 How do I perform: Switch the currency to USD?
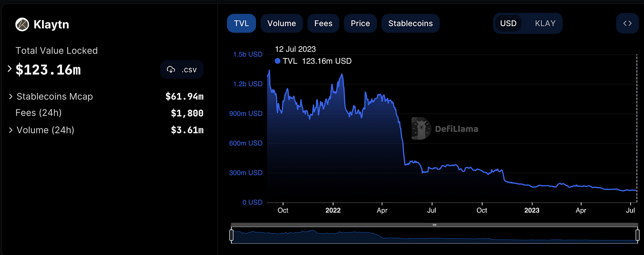[x=508, y=23]
